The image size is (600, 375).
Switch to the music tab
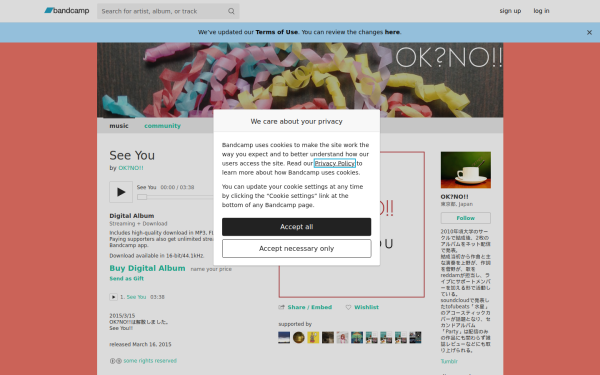click(119, 126)
